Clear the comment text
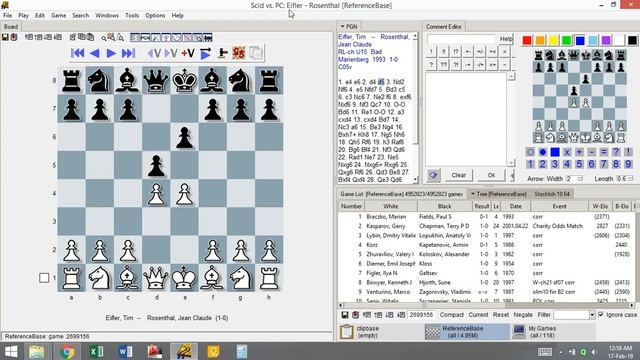 (458, 175)
